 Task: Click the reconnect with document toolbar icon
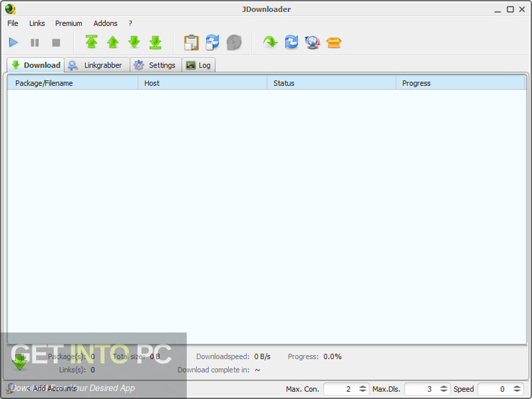click(x=212, y=43)
